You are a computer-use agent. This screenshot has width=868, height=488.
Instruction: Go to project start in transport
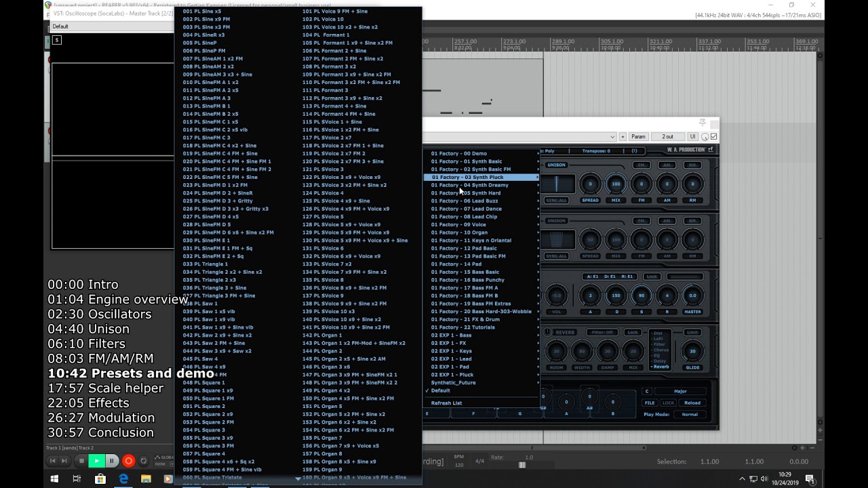(52, 461)
